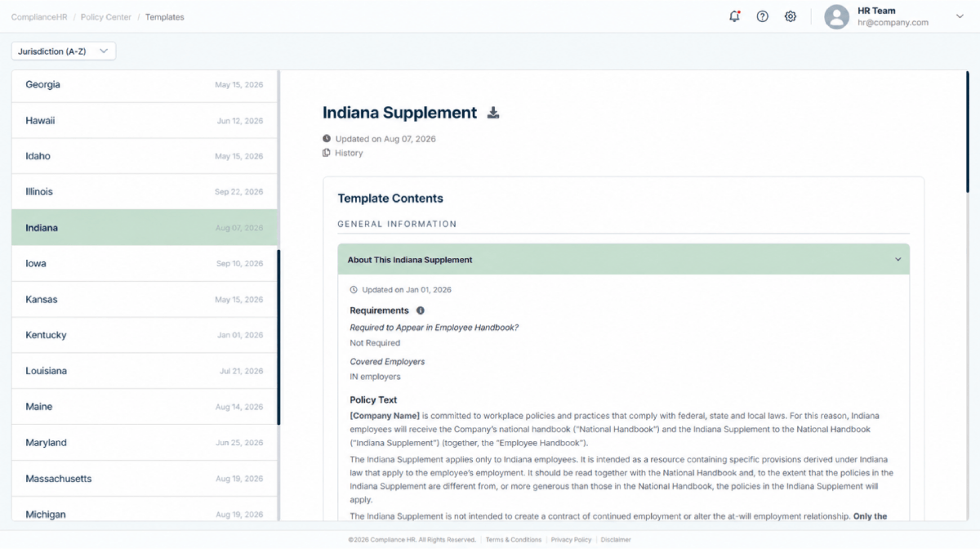Viewport: 980px width, 549px height.
Task: Go to ComplianceHR breadcrumb
Action: [38, 17]
